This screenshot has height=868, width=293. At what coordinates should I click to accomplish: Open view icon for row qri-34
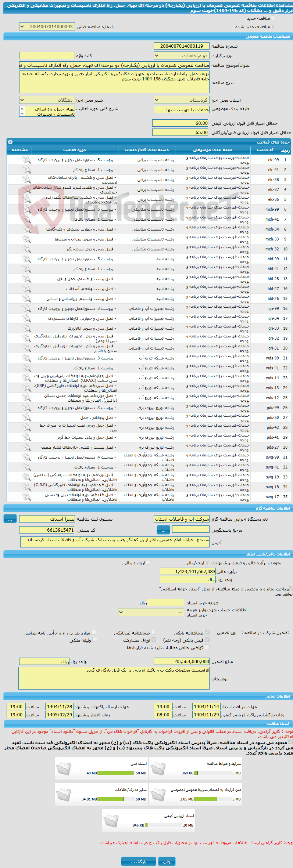coord(26,318)
